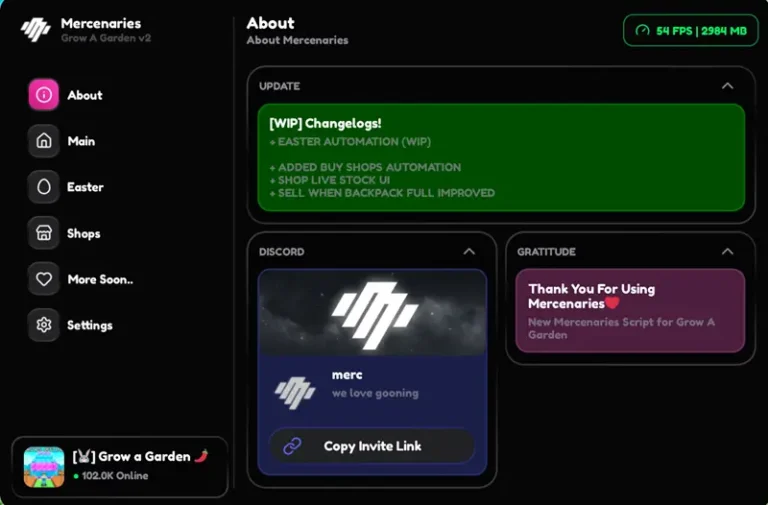Click the Thank You For Using Mercenaries text
Viewport: 768px width, 505px height.
(591, 296)
